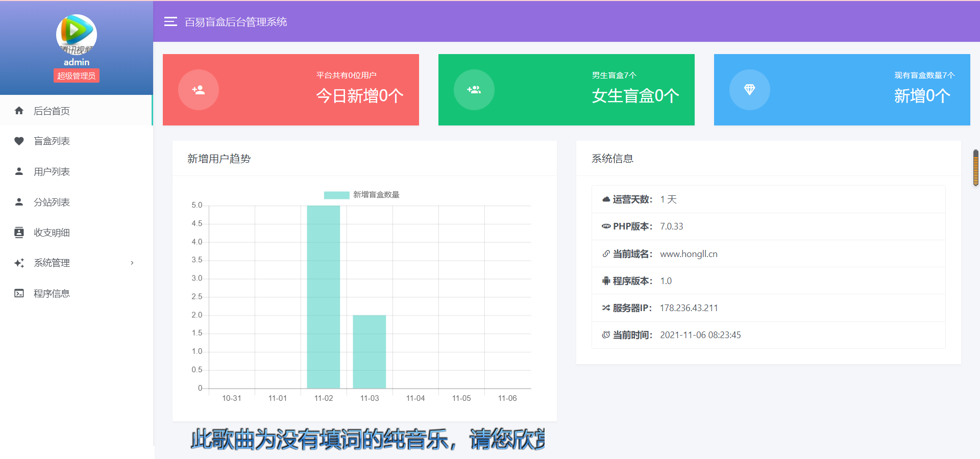980x459 pixels.
Task: Click the contact-book icon for 收支明细
Action: tap(19, 233)
